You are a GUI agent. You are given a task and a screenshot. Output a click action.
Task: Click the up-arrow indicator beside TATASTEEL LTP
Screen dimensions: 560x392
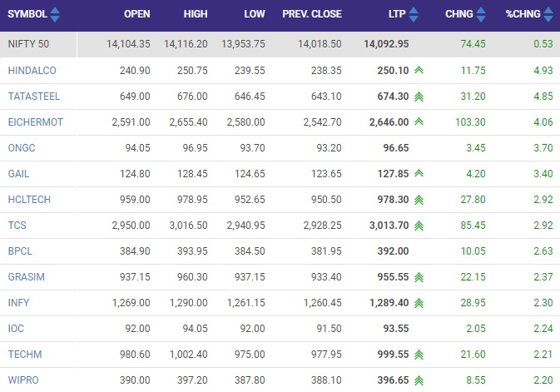pos(419,97)
